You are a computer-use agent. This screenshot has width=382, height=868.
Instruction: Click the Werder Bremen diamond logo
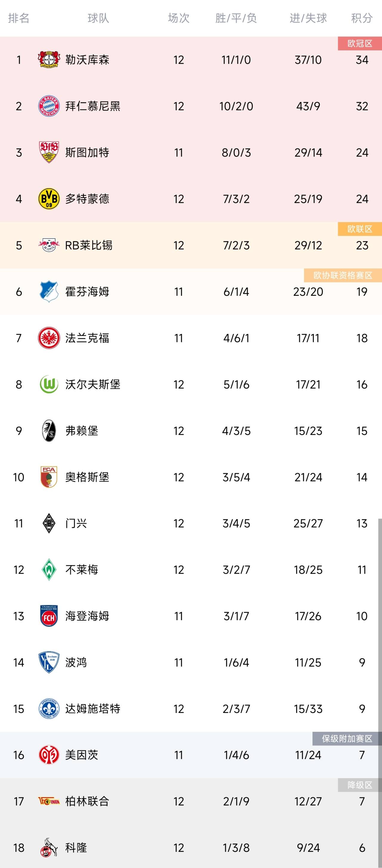[49, 570]
